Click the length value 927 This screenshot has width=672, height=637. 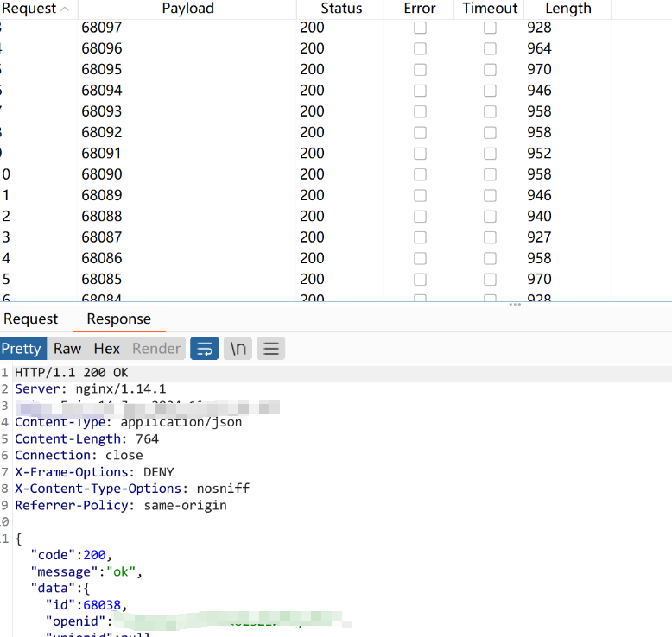[539, 237]
